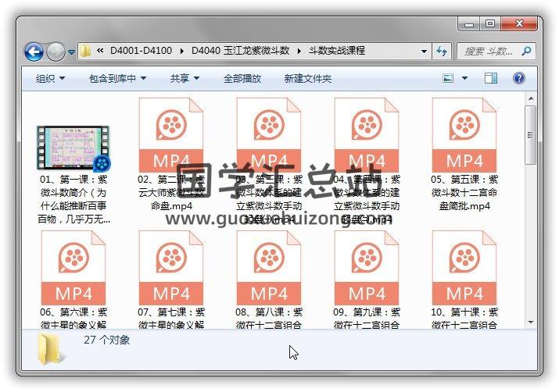Open the help question mark icon

point(518,78)
